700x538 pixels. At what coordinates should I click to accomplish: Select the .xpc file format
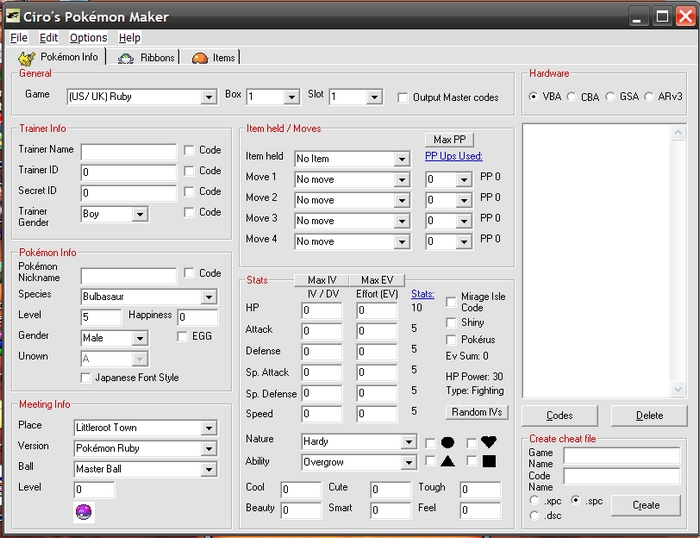point(534,500)
